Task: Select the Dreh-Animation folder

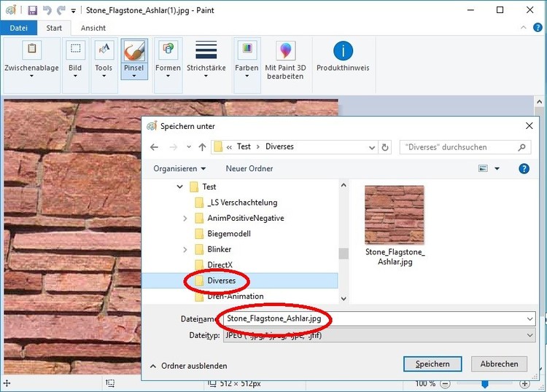Action: [236, 296]
